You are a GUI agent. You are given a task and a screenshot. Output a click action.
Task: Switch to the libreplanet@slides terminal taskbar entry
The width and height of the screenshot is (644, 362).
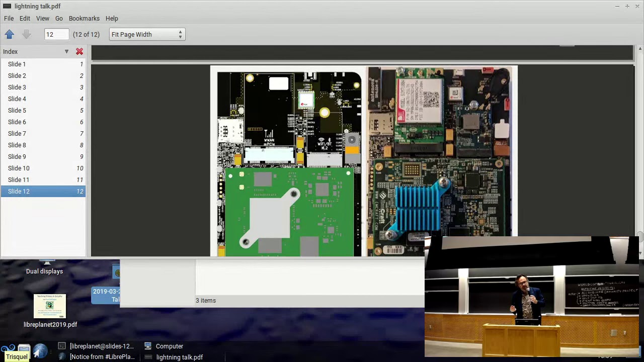tap(96, 346)
